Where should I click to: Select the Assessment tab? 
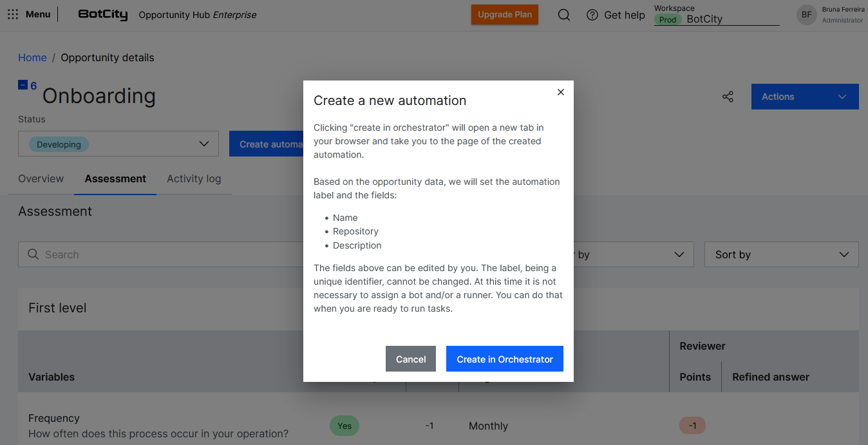pyautogui.click(x=115, y=178)
